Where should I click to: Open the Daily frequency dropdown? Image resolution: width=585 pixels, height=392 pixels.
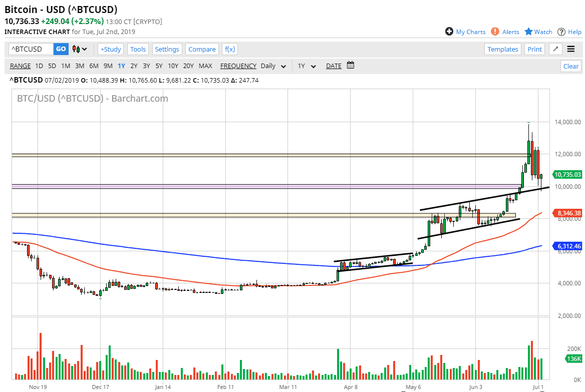tap(272, 66)
